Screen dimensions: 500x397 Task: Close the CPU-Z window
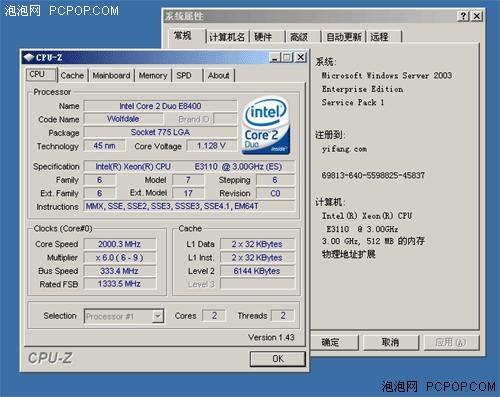[x=301, y=57]
